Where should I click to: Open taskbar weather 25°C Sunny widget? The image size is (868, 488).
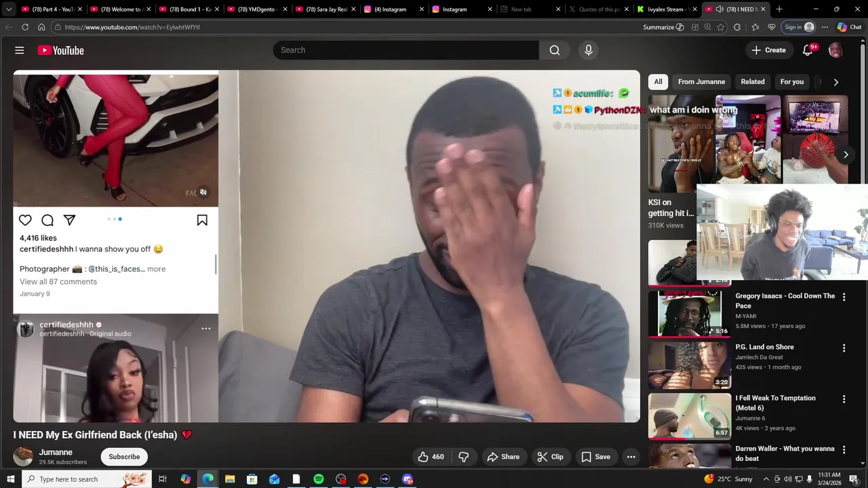(729, 479)
